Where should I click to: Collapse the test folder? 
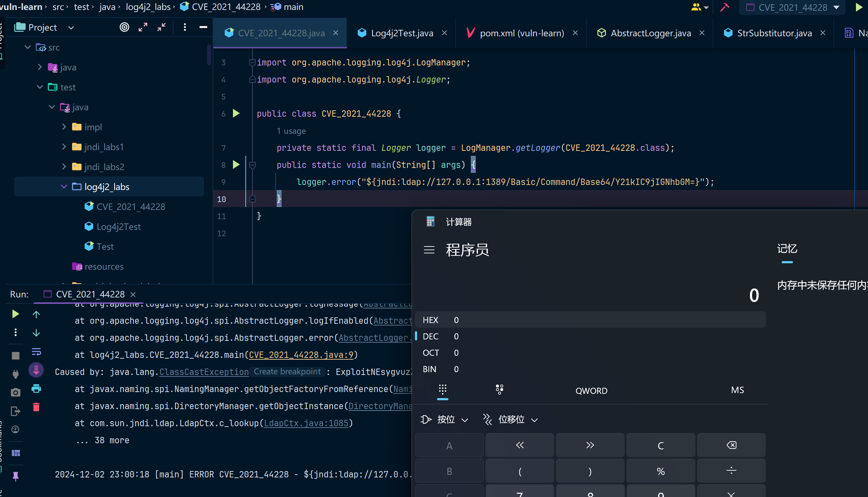click(40, 87)
